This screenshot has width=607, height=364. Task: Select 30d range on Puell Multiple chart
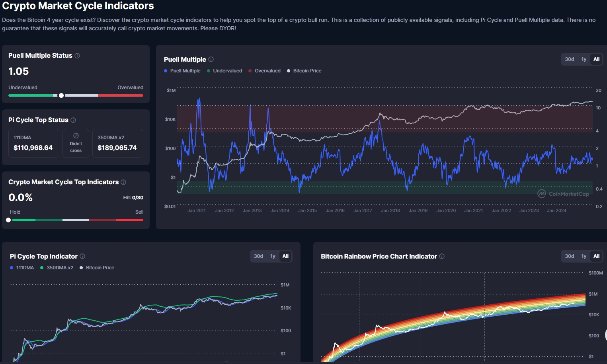click(x=570, y=59)
